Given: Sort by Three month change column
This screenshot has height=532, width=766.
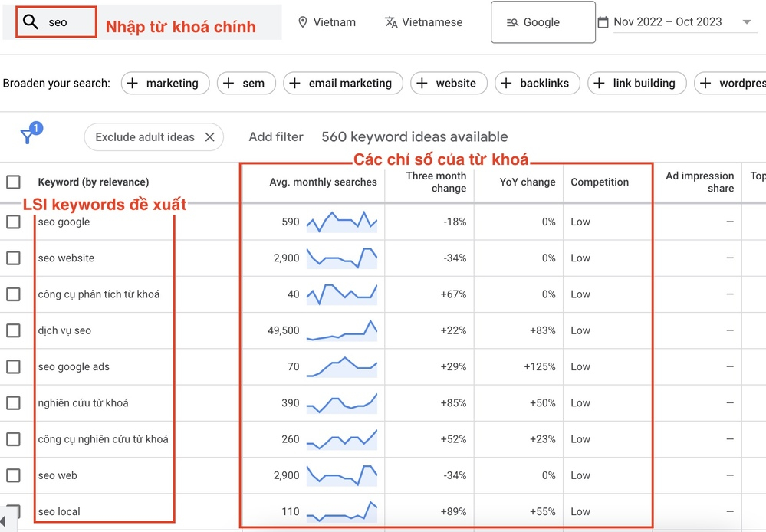Looking at the screenshot, I should (x=436, y=182).
